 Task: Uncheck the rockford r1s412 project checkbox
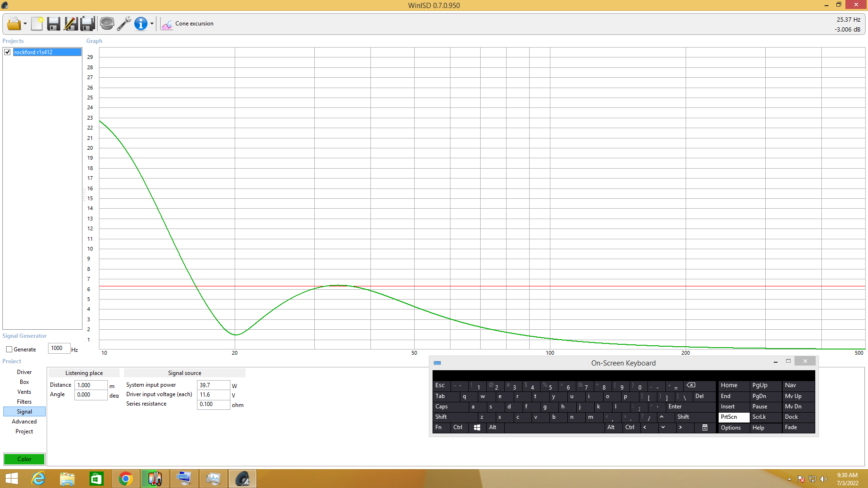(x=8, y=52)
